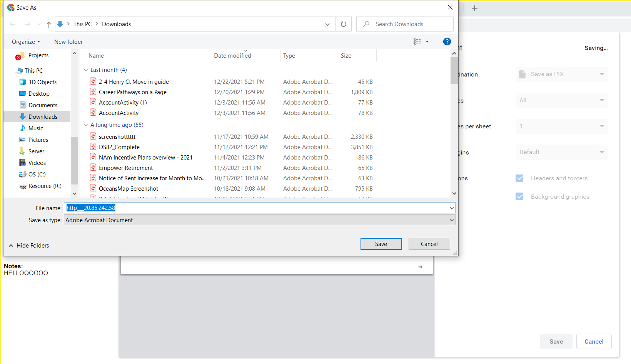
Task: Open the address bar history dropdown
Action: click(x=327, y=24)
